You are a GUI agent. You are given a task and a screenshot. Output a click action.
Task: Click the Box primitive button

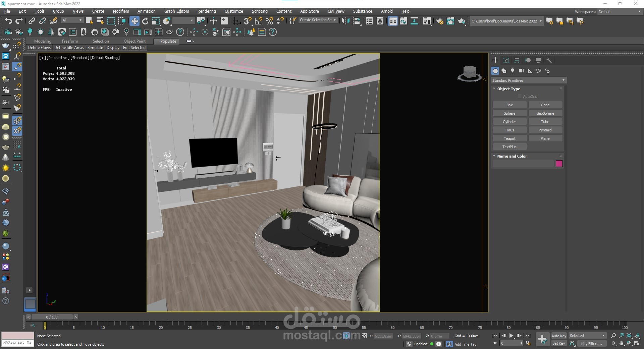click(509, 105)
